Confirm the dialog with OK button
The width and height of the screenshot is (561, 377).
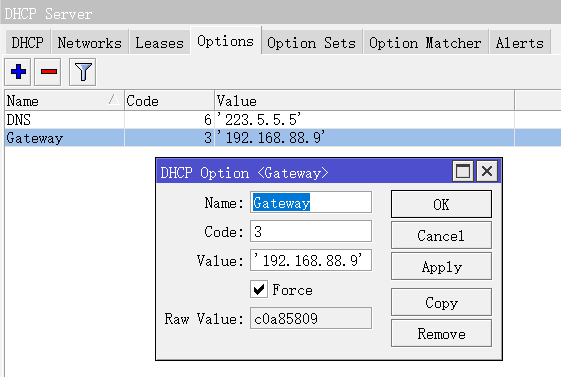[441, 204]
